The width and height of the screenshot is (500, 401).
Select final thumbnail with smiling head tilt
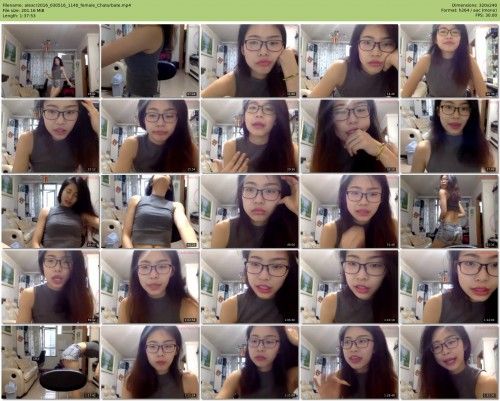449,362
